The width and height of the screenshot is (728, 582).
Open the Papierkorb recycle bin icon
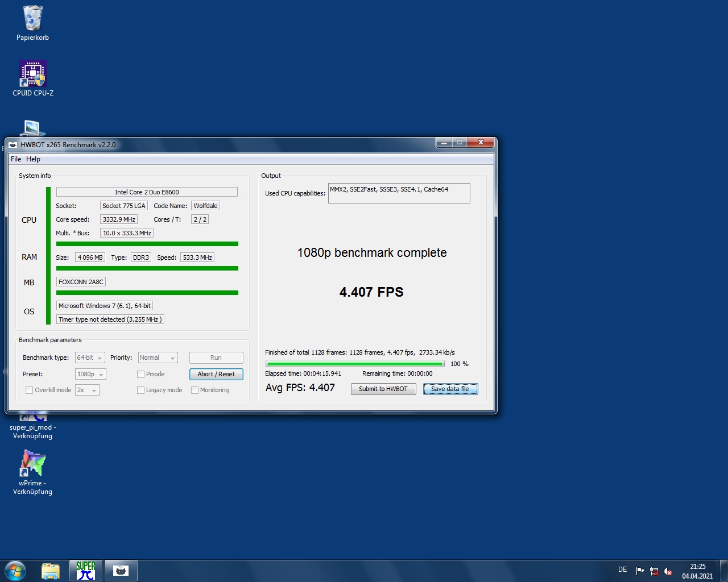(32, 23)
